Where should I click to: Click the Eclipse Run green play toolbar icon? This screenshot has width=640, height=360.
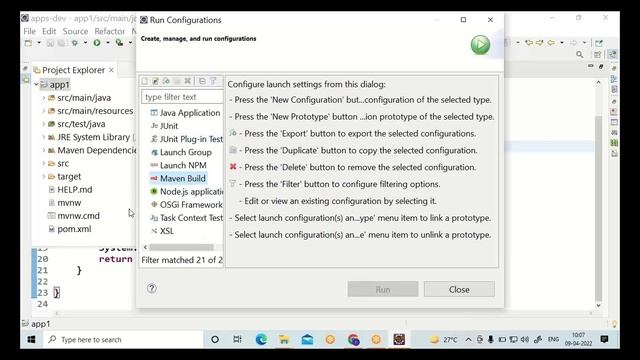(x=97, y=42)
